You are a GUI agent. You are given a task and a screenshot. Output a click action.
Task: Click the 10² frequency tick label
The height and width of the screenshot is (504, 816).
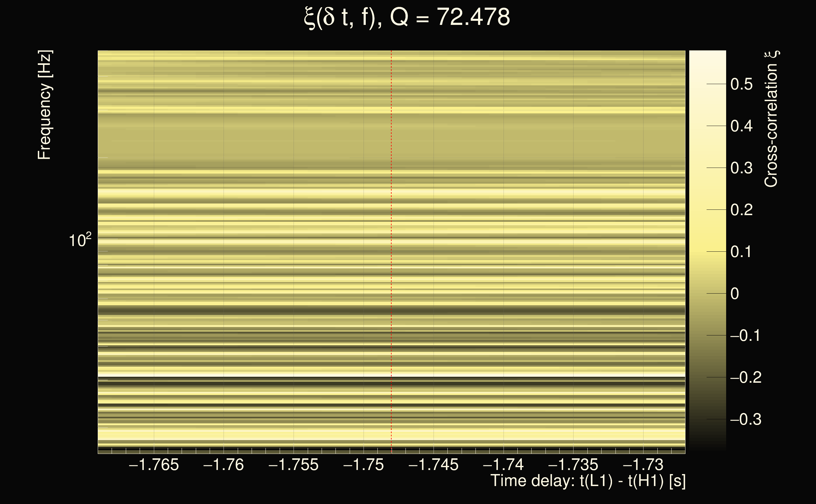pos(80,240)
